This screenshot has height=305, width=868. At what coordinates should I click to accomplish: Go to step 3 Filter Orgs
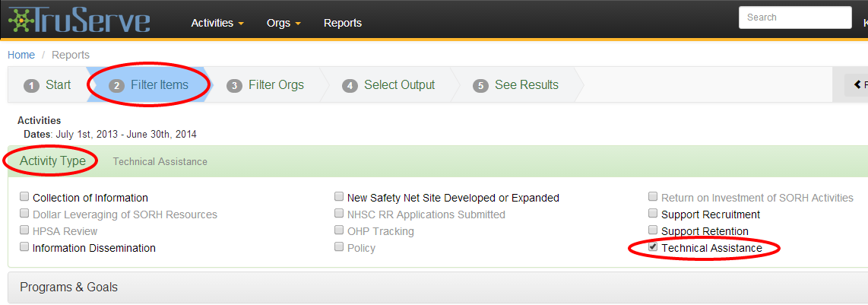[x=266, y=85]
